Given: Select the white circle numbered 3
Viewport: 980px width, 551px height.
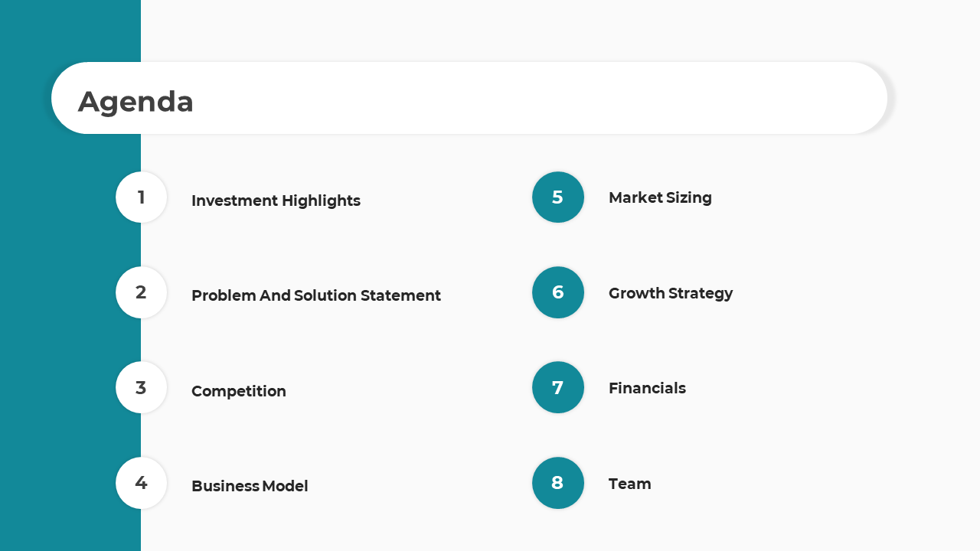Looking at the screenshot, I should click(x=142, y=387).
